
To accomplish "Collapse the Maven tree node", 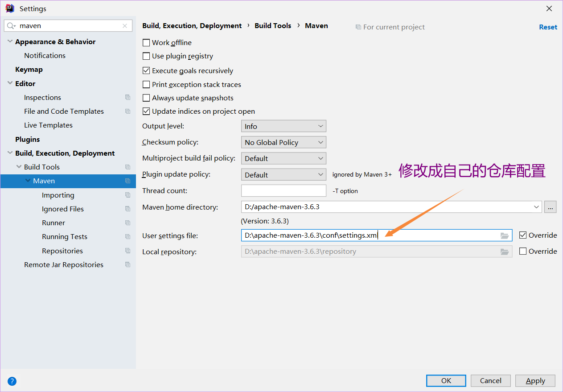I will (x=28, y=181).
